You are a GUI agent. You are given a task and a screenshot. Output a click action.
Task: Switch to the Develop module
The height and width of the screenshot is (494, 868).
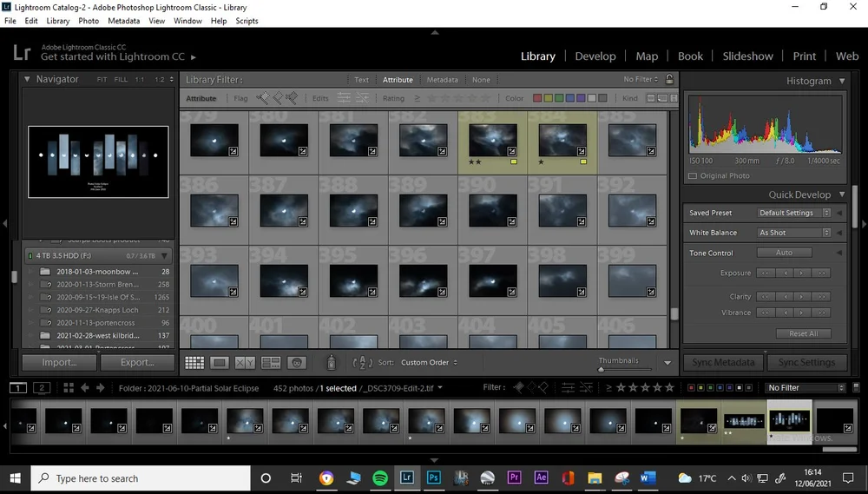[595, 56]
